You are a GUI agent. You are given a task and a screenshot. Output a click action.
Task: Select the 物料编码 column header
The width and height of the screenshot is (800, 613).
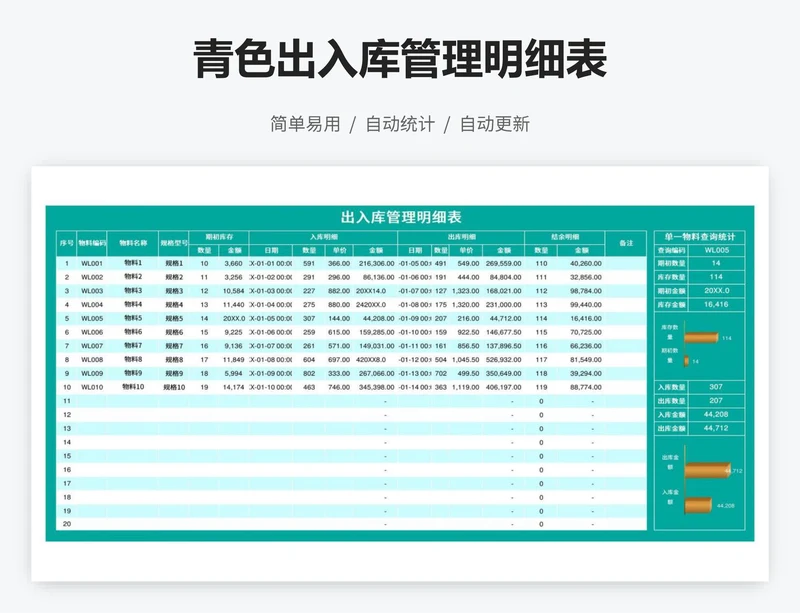point(92,243)
